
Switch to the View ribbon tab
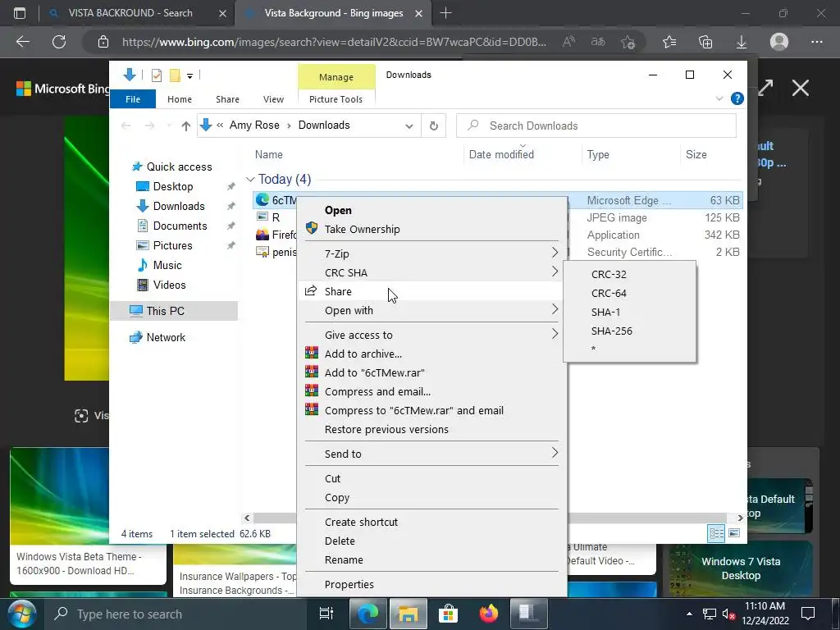tap(273, 99)
